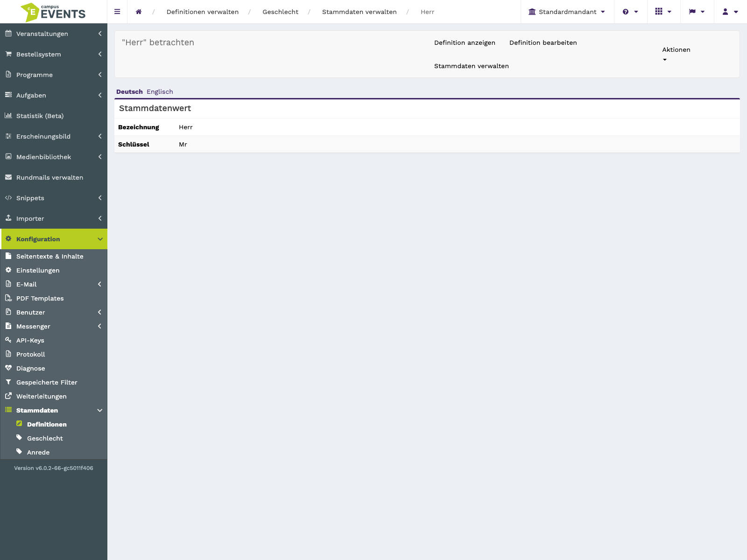Click the Snippets code icon
The width and height of the screenshot is (747, 560).
point(8,197)
